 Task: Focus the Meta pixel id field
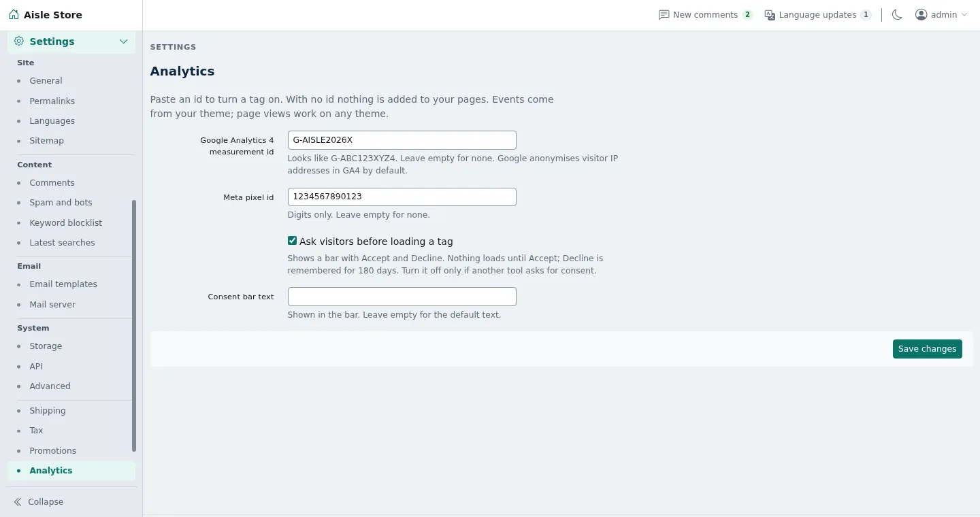[x=402, y=197]
